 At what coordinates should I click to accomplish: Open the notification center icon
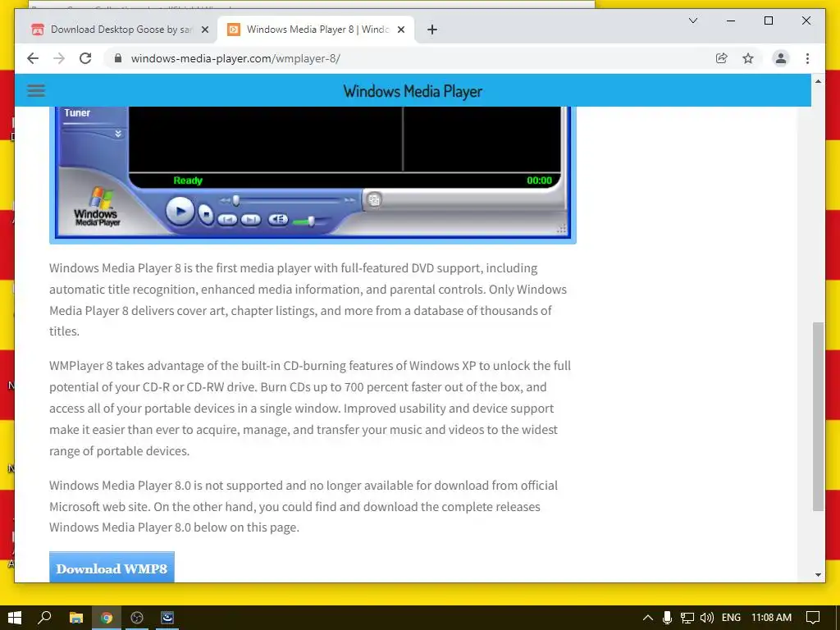point(813,618)
